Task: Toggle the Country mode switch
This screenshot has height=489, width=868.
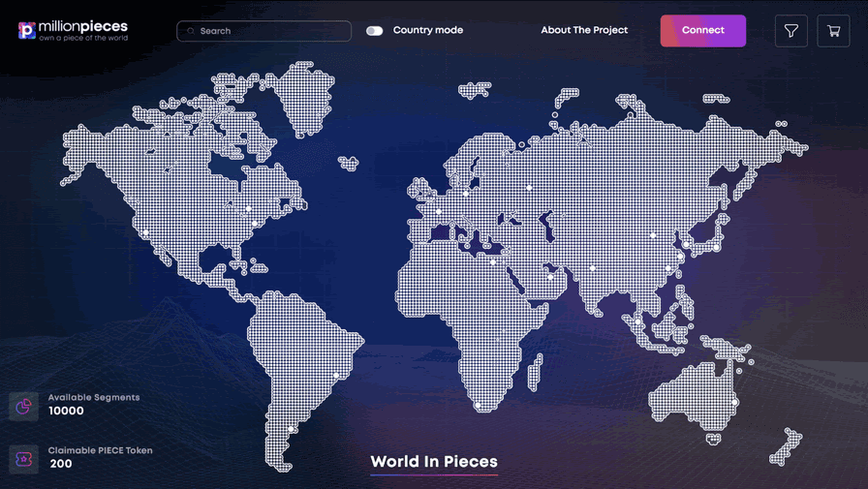Action: pos(375,31)
